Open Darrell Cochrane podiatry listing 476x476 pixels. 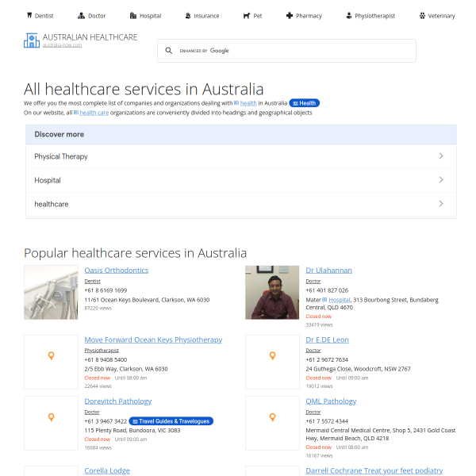(x=374, y=470)
